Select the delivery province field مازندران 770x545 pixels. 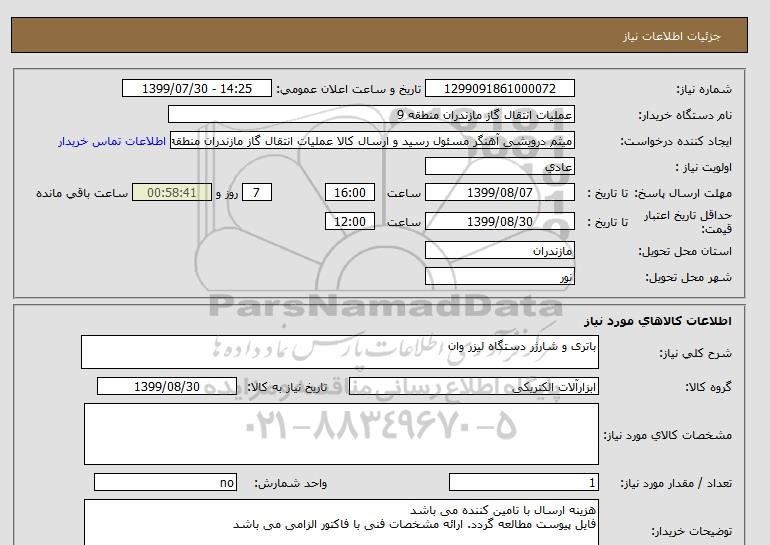pyautogui.click(x=499, y=250)
